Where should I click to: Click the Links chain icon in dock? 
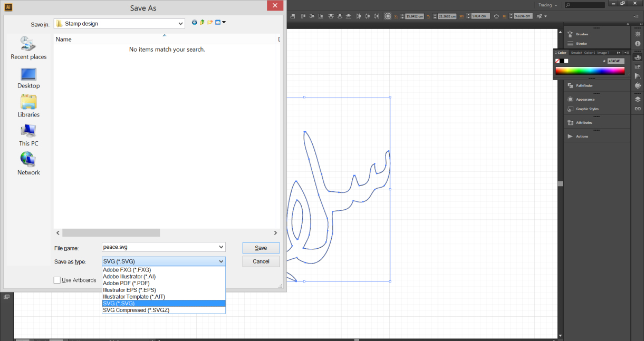tap(638, 109)
